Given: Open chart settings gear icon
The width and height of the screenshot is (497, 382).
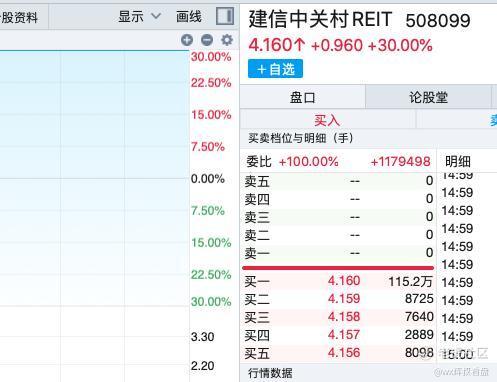Looking at the screenshot, I should click(x=227, y=40).
